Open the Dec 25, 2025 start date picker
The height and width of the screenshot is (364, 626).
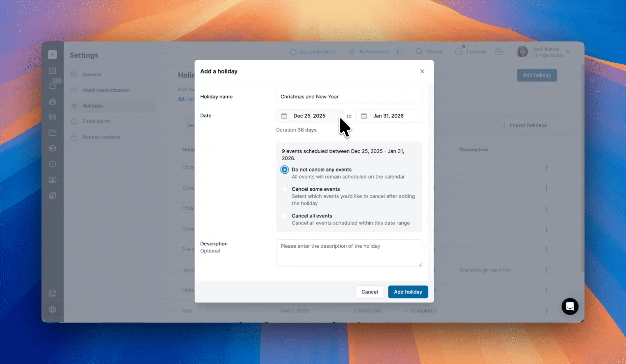(316, 116)
